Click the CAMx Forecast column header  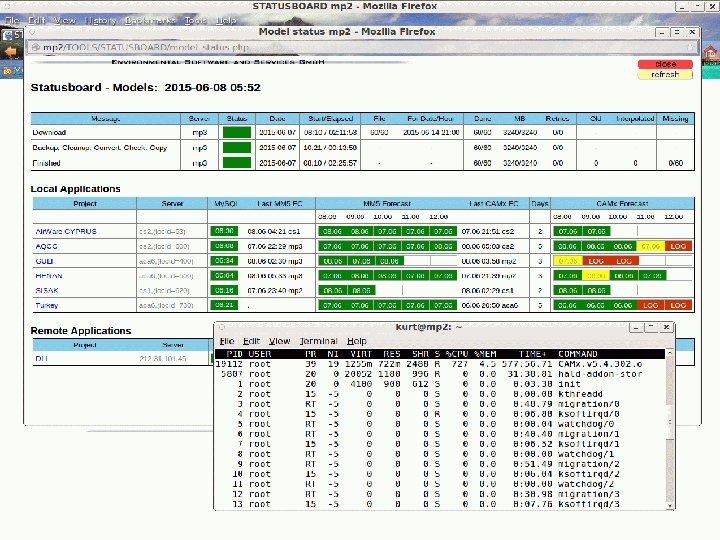(622, 203)
